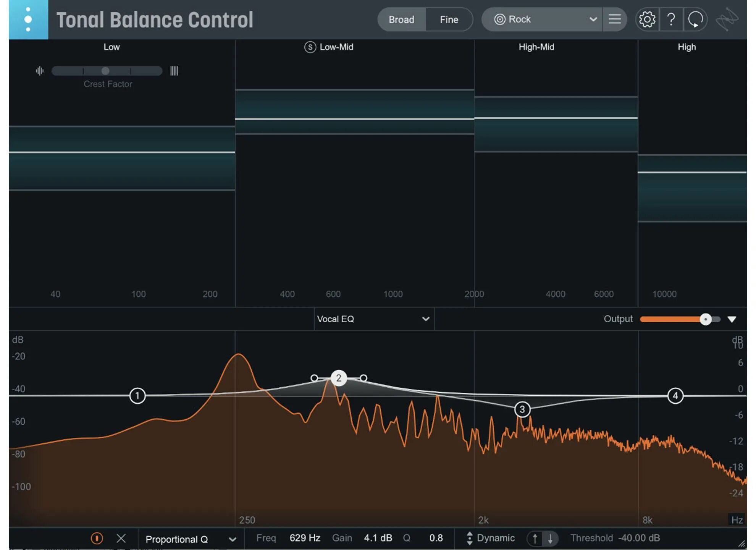Click the Threshold -40.00 dB value
This screenshot has width=756, height=550.
click(x=639, y=538)
